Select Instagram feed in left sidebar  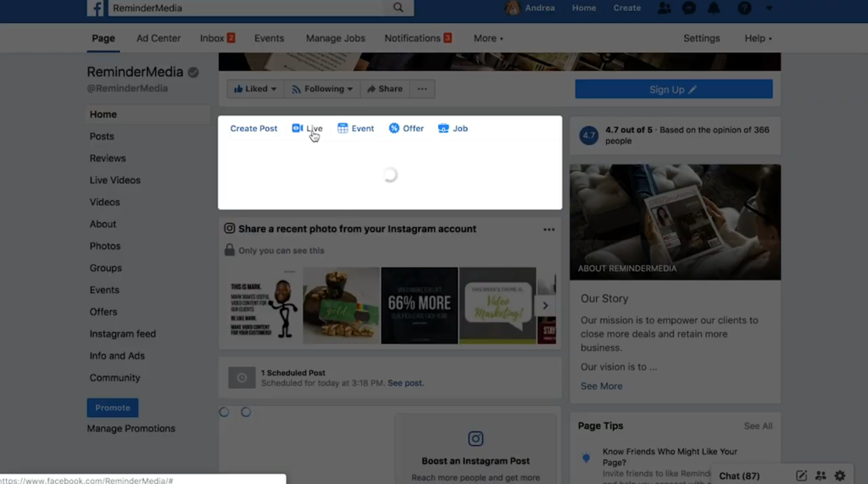[x=122, y=334]
